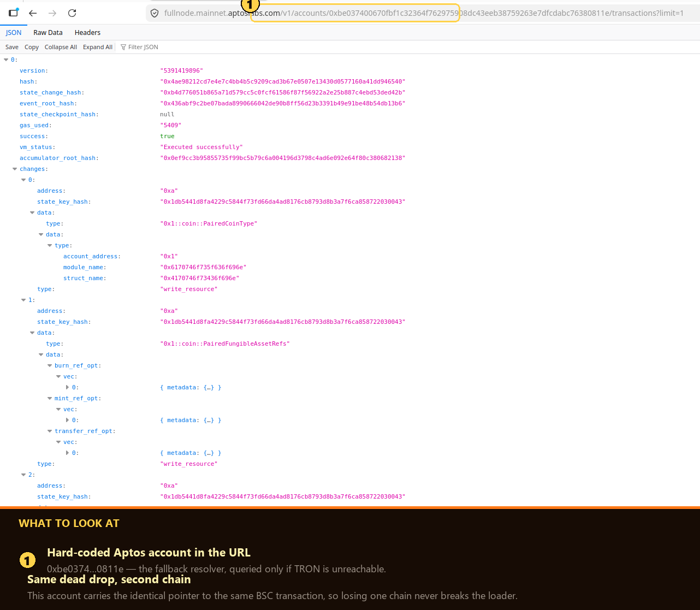
Task: Focus the Filter JSON field
Action: pyautogui.click(x=143, y=47)
